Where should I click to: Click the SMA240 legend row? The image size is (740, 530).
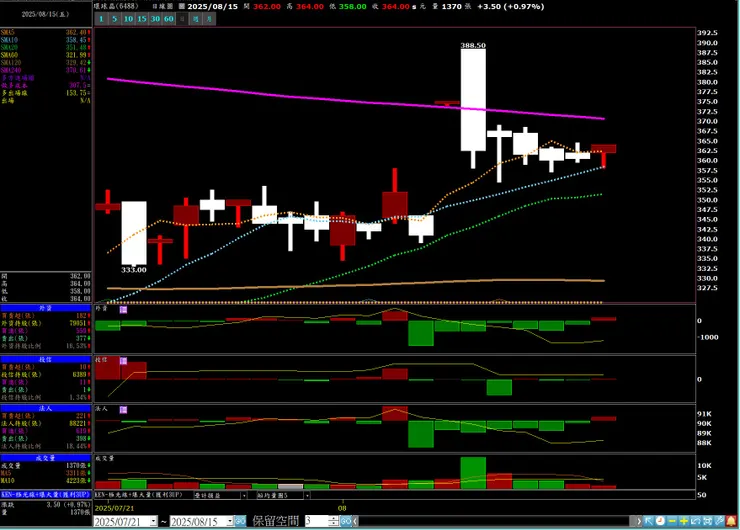[x=46, y=70]
